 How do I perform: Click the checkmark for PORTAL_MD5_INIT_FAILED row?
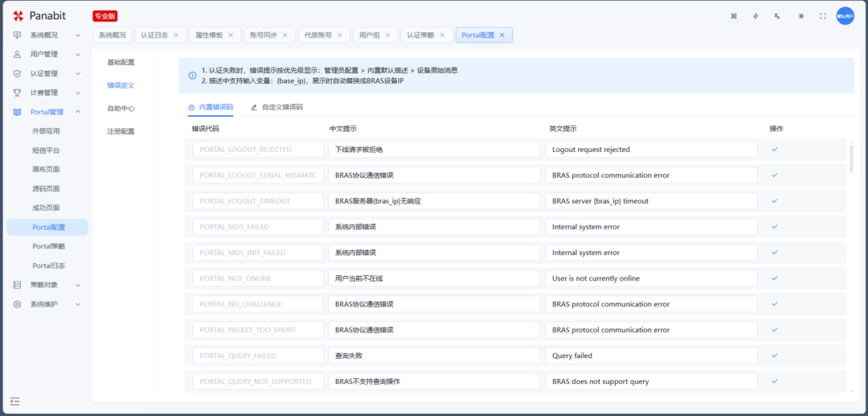tap(775, 253)
